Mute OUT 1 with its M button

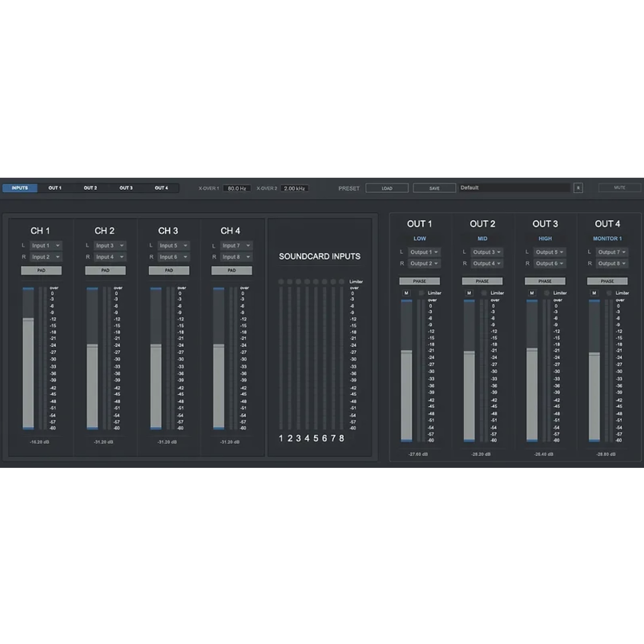click(406, 293)
